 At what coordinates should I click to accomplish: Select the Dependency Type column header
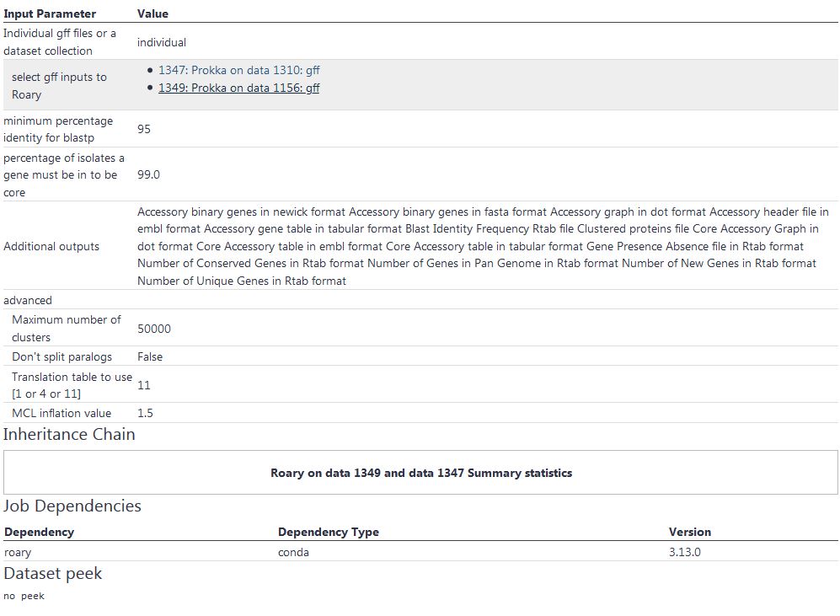click(329, 532)
